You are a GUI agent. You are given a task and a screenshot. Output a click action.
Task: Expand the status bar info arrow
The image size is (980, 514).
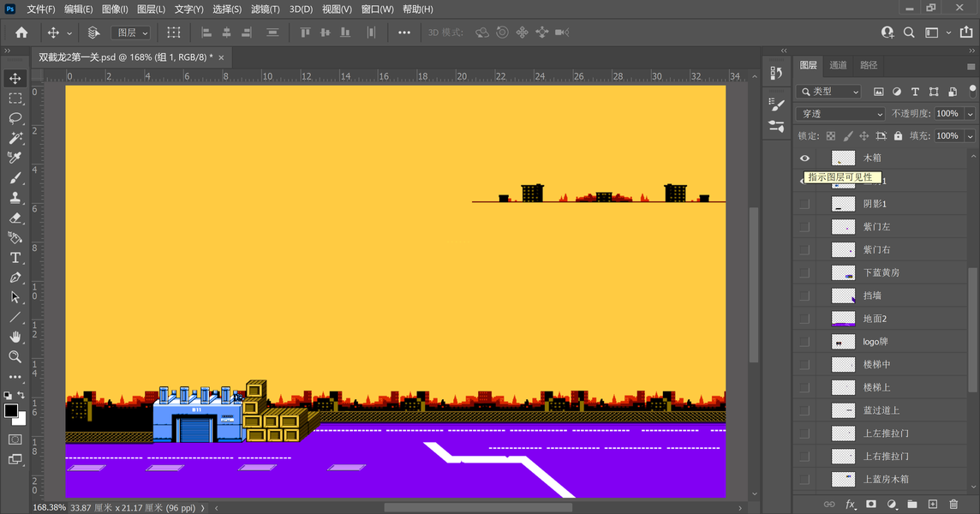click(203, 508)
